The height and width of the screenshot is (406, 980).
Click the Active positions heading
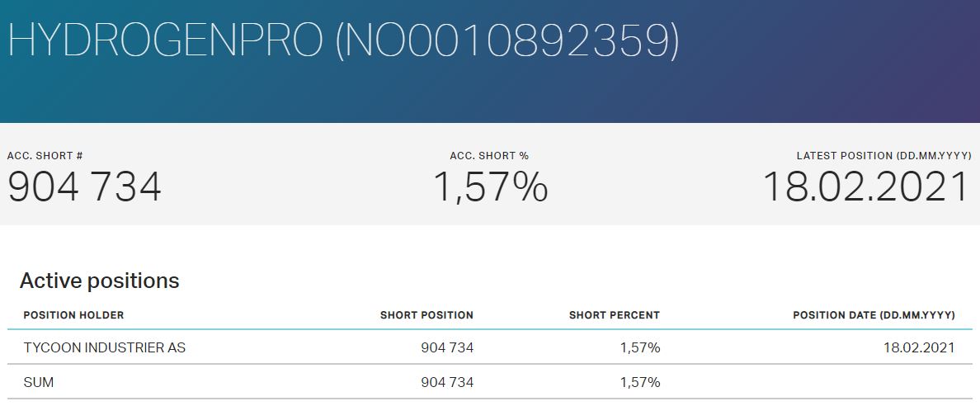pyautogui.click(x=99, y=281)
